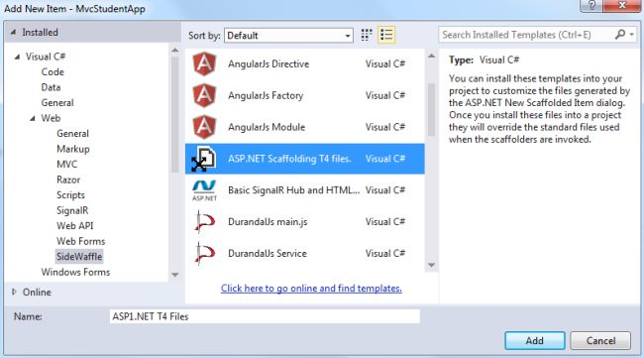Click template list scroll up arrow
The image size is (644, 358).
pos(431,56)
